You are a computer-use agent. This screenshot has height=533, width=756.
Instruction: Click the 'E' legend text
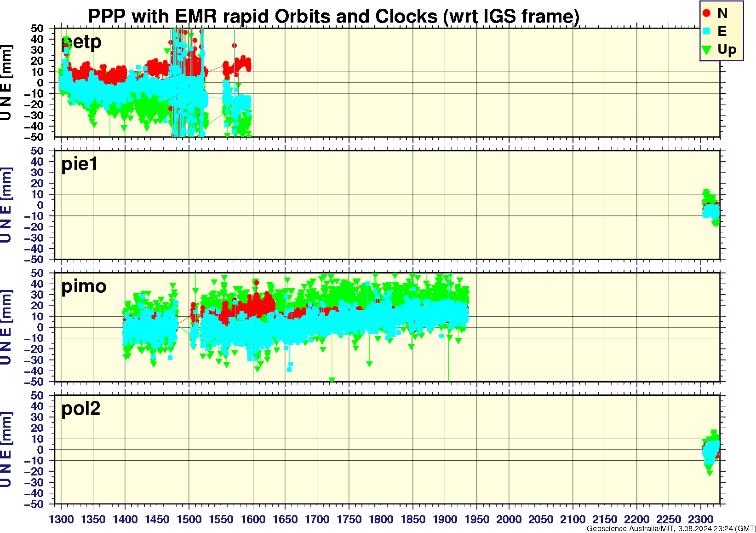point(722,31)
